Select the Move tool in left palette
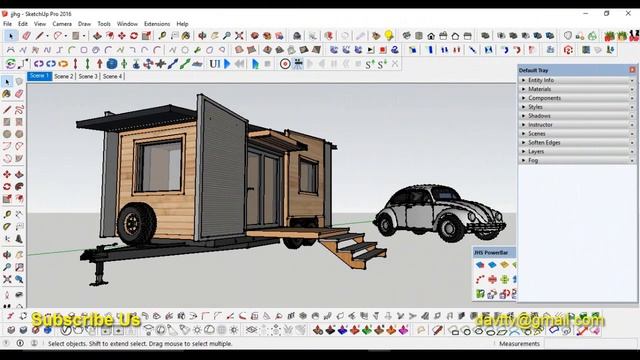The height and width of the screenshot is (360, 640). (x=7, y=175)
